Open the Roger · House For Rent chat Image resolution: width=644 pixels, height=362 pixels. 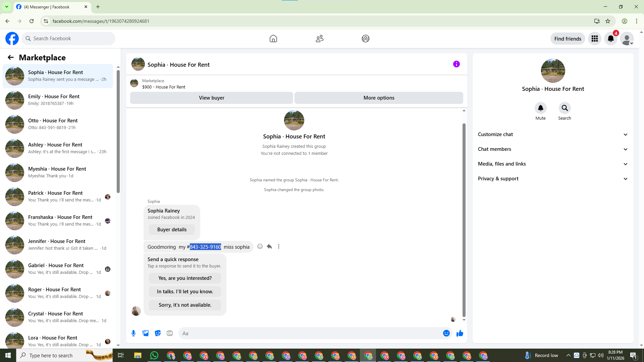tap(58, 293)
